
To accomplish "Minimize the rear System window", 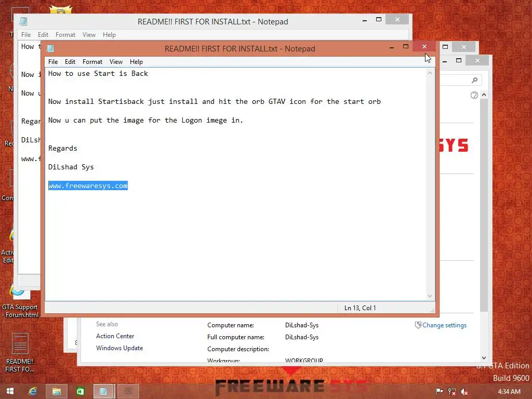I will click(445, 61).
